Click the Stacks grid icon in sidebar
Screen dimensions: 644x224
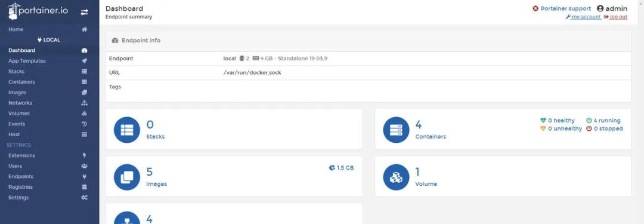tap(84, 71)
